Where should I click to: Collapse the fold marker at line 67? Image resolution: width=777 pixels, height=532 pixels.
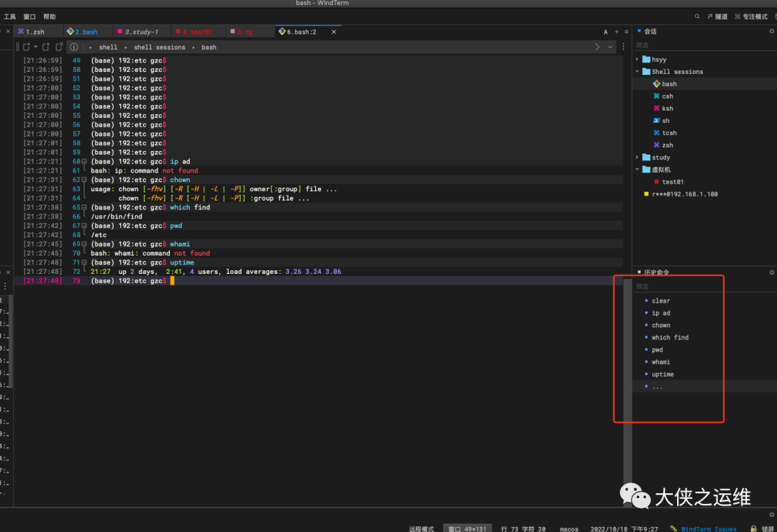84,226
